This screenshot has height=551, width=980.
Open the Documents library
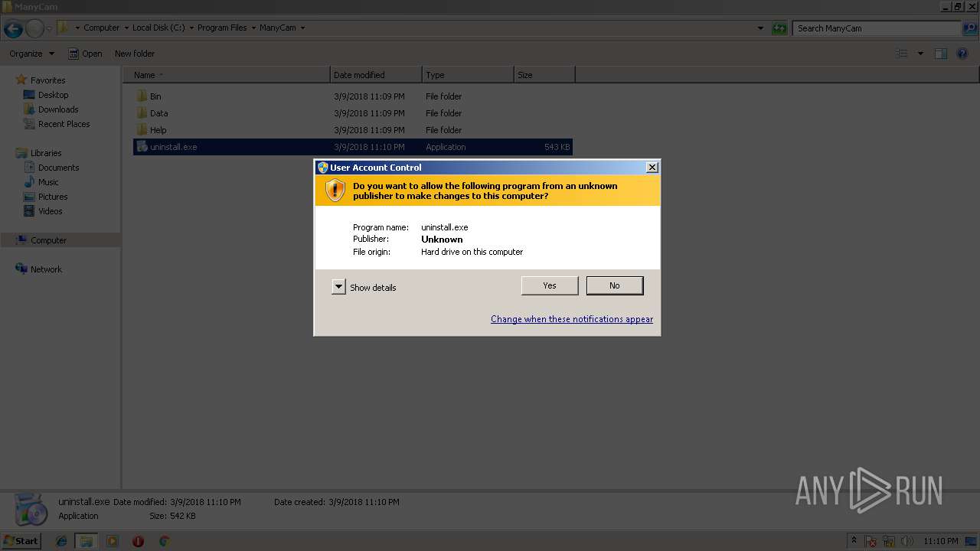[58, 168]
